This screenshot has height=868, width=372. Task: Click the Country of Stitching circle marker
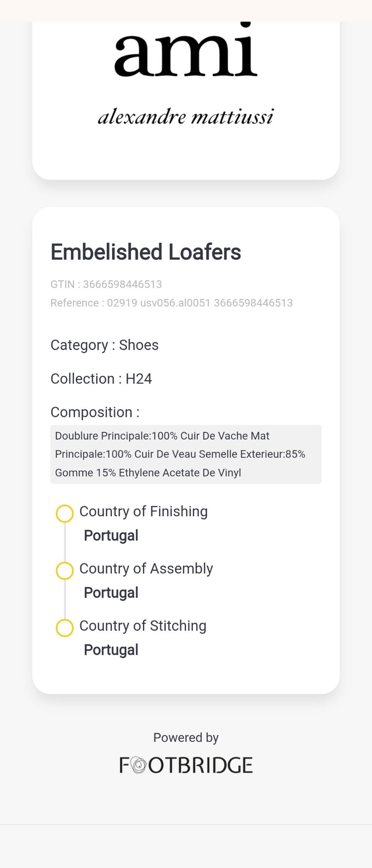coord(65,628)
